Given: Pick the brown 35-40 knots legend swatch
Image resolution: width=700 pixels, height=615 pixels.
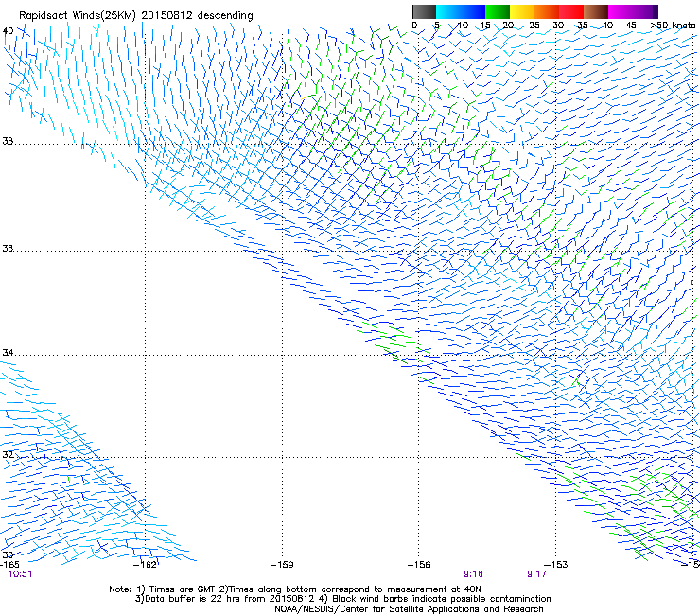Looking at the screenshot, I should tap(596, 11).
